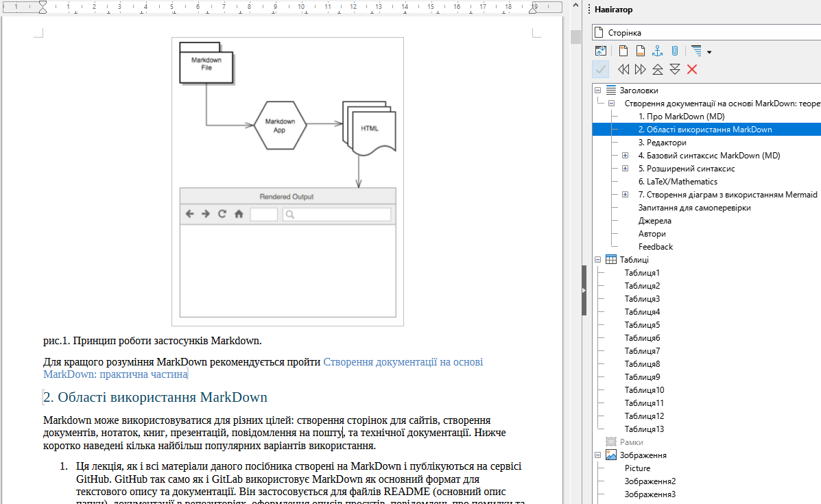The height and width of the screenshot is (504, 821).
Task: Click the Set Reminder paperclip icon
Action: click(x=674, y=51)
